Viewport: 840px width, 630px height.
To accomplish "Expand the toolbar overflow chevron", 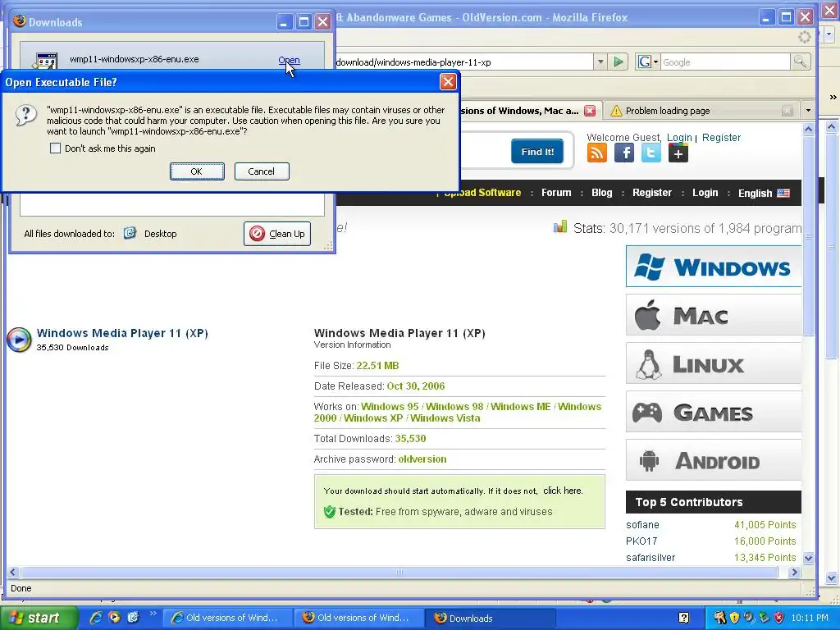I will [833, 97].
